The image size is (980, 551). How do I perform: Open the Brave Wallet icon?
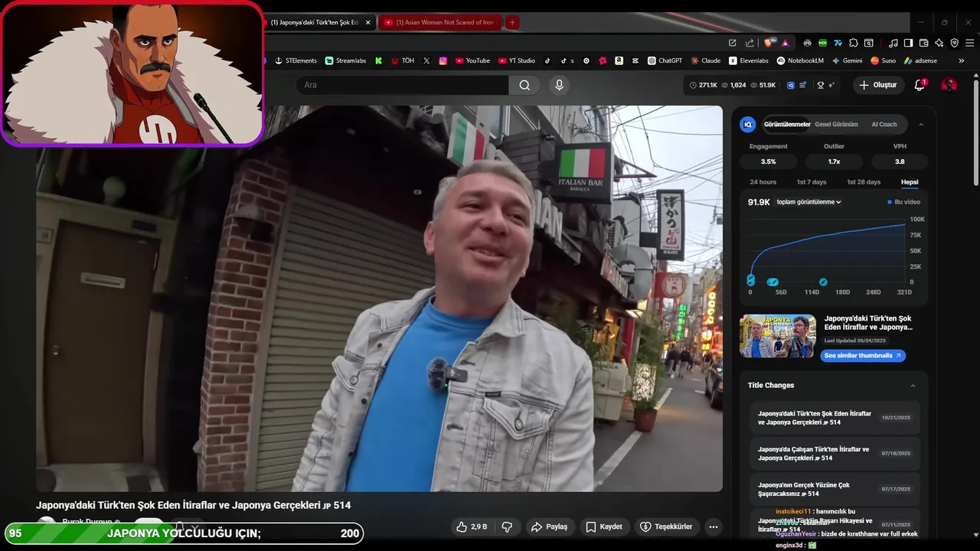923,43
